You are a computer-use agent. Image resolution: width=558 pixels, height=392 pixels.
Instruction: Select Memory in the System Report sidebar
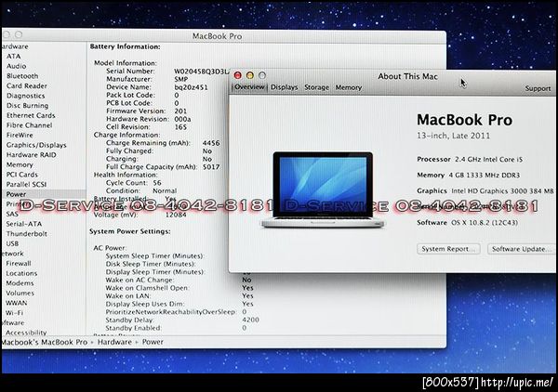point(20,164)
